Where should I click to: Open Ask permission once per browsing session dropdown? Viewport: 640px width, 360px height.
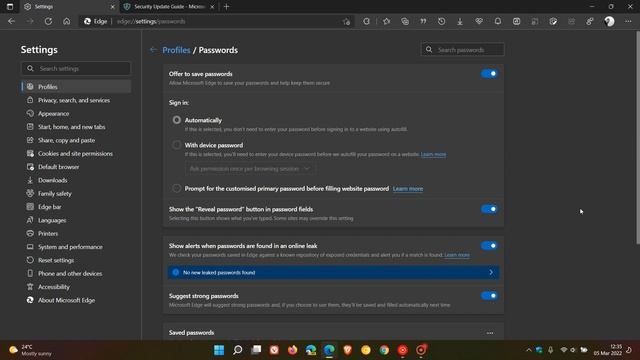pos(250,169)
